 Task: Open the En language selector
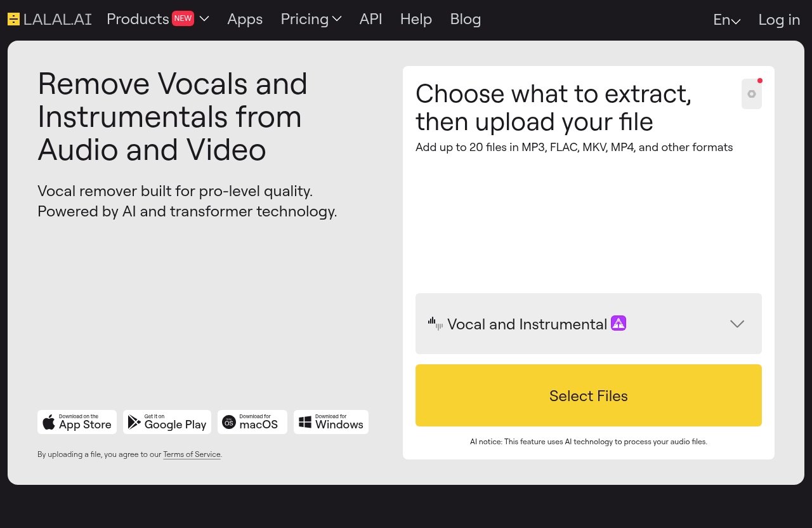[727, 20]
